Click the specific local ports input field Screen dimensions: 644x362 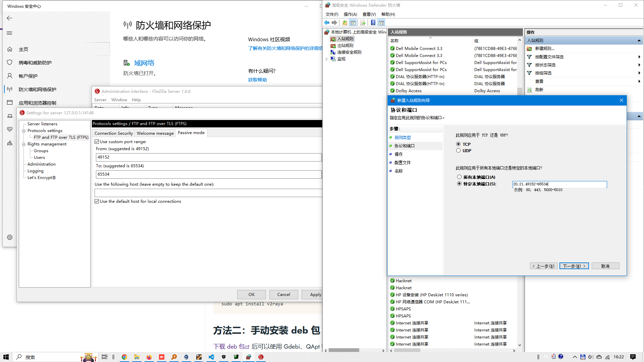pos(559,184)
